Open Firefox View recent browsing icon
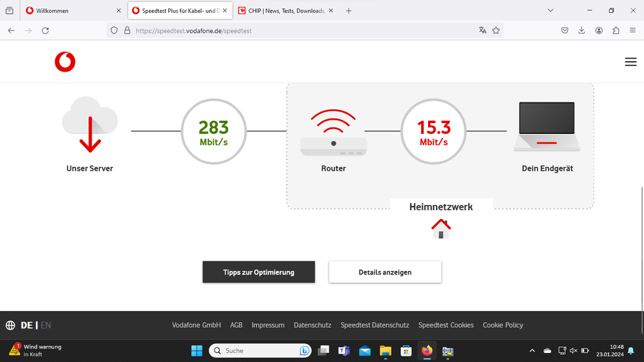This screenshot has height=362, width=644. click(10, 11)
